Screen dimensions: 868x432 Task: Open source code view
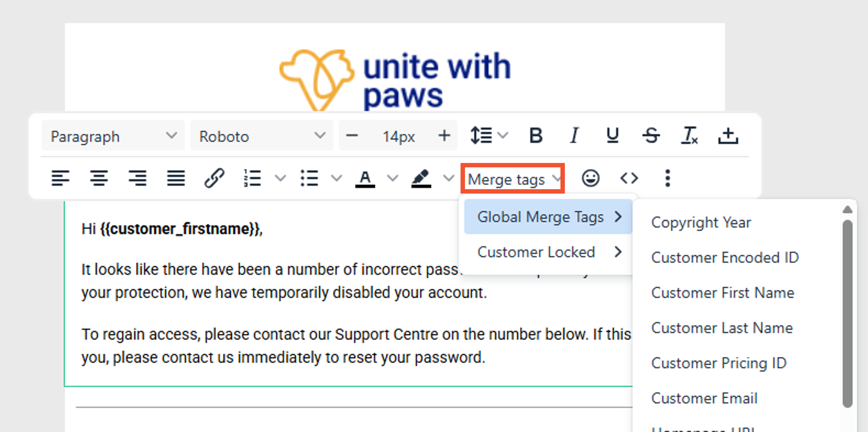[629, 178]
